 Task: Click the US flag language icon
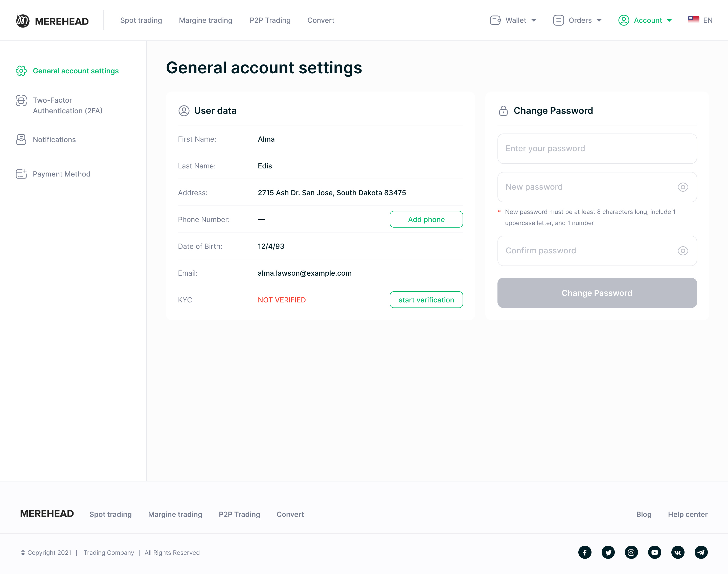pyautogui.click(x=693, y=20)
